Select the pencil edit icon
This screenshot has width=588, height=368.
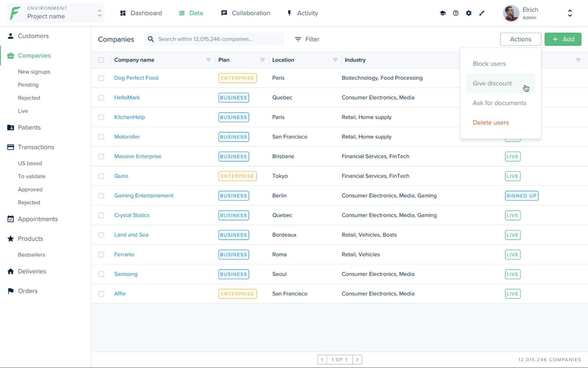[x=482, y=13]
